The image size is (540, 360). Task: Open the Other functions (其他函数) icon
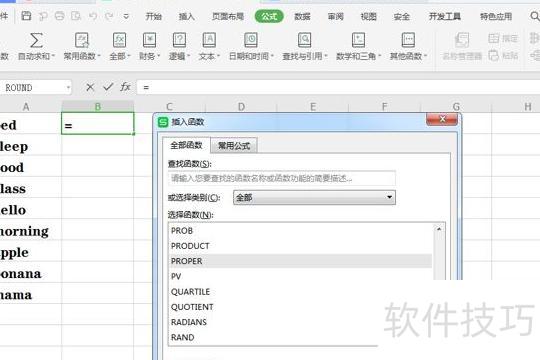click(x=408, y=40)
